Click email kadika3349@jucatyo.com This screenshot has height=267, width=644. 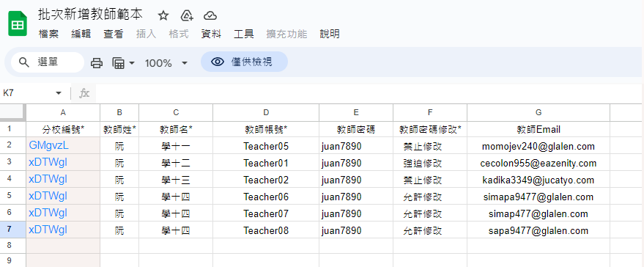[538, 180]
